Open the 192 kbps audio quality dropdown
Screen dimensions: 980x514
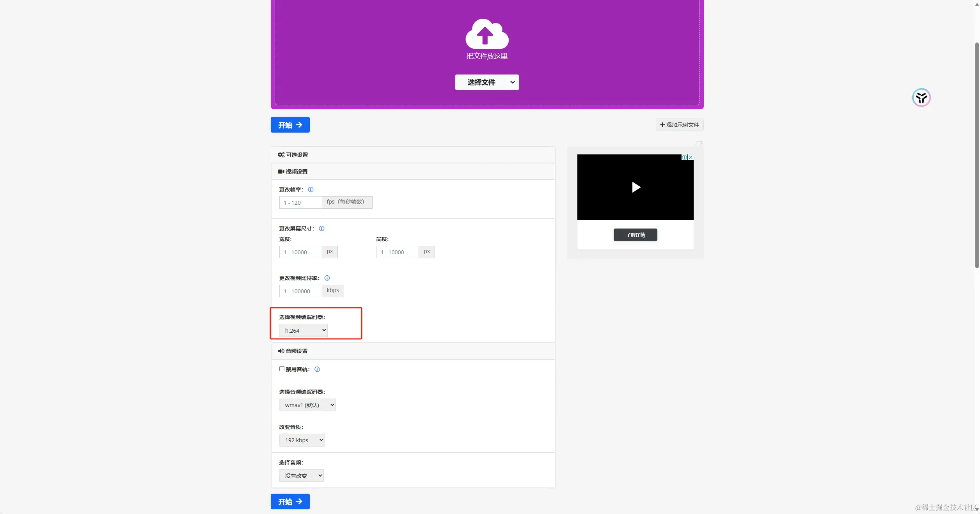pyautogui.click(x=302, y=440)
